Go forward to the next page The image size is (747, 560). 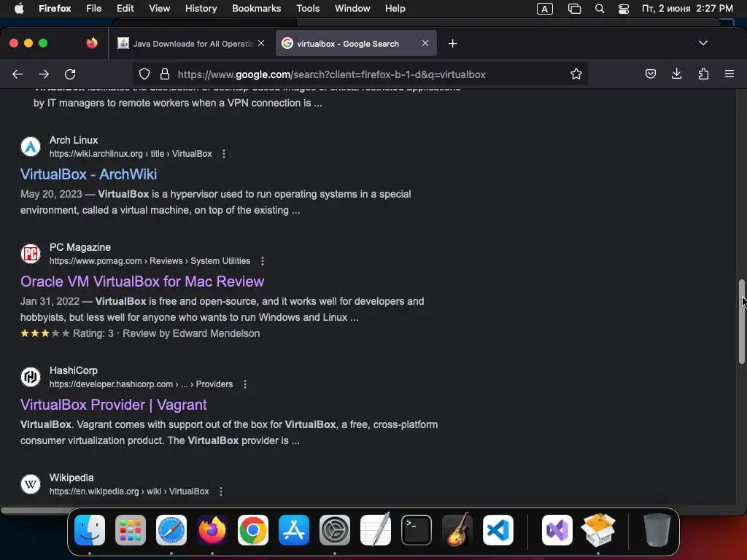[44, 74]
